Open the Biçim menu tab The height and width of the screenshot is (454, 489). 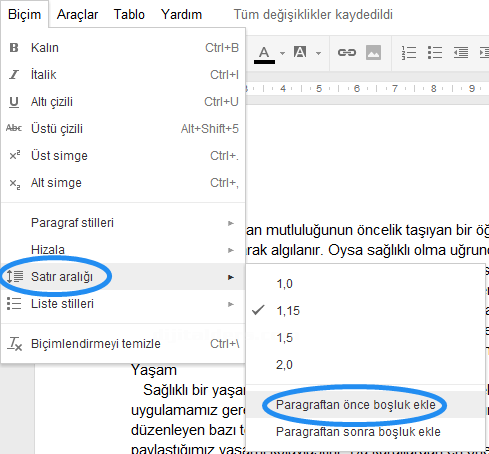(x=24, y=14)
